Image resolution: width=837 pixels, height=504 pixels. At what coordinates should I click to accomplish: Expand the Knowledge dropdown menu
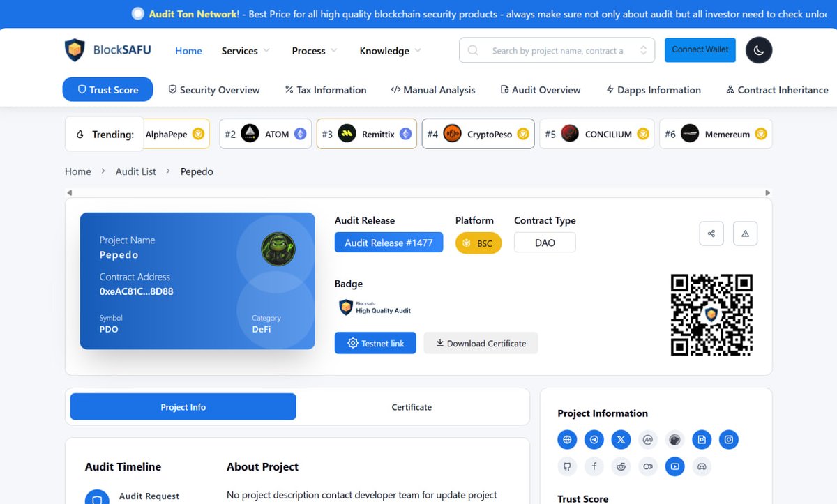(391, 51)
